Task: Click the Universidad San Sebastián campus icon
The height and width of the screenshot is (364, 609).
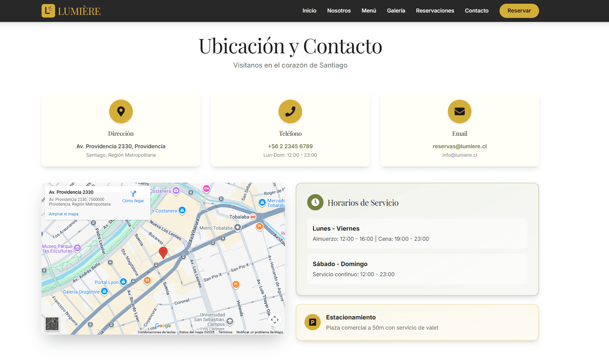Action: click(x=230, y=321)
